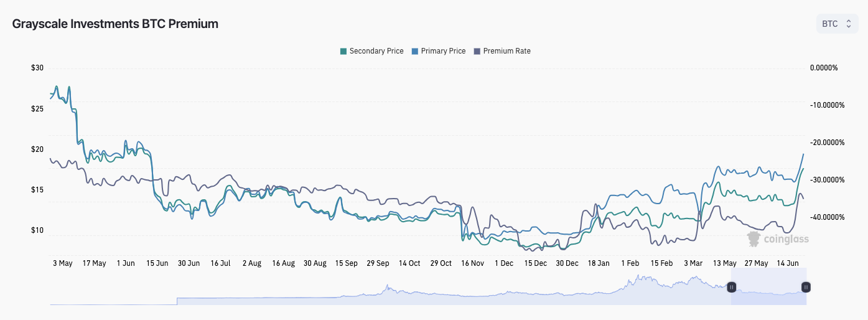
Task: Click the purple Premium Rate legend swatch
Action: tap(477, 51)
